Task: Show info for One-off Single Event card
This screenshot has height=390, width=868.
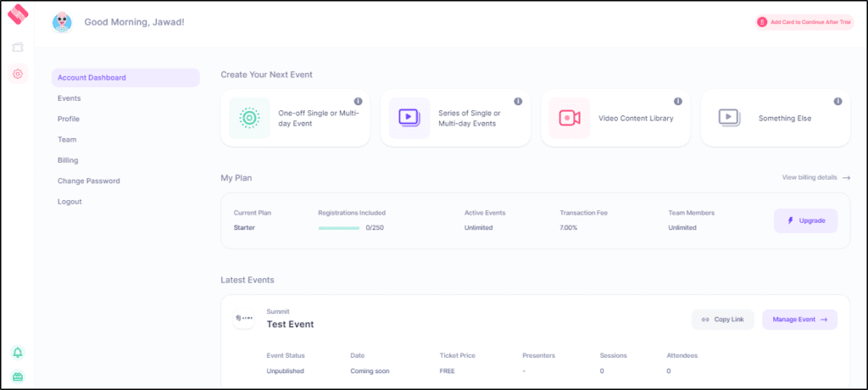Action: [x=359, y=102]
